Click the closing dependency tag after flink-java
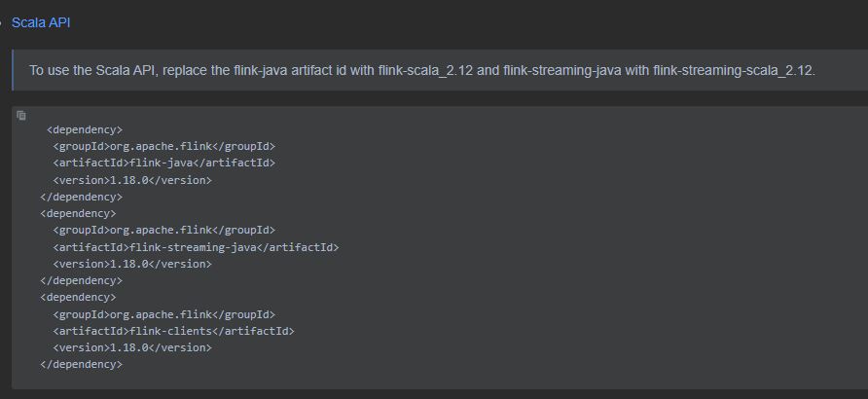 [82, 197]
